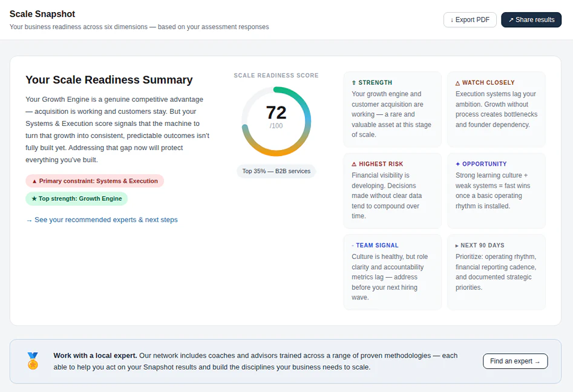Click the triangle icon beside WATCH CLOSELY
This screenshot has width=573, height=392.
(457, 83)
